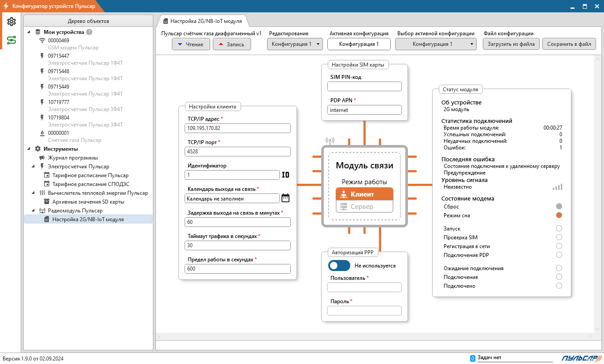The image size is (604, 364).
Task: Click the Проверка SIM state indicator
Action: [559, 237]
